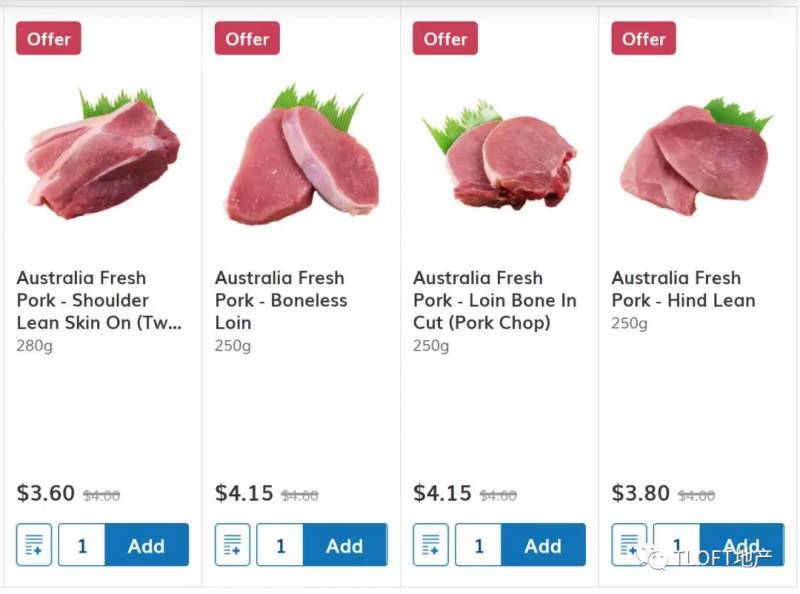View Shoulder Lean pork product image
Screen dimensions: 800x594
pyautogui.click(x=103, y=155)
